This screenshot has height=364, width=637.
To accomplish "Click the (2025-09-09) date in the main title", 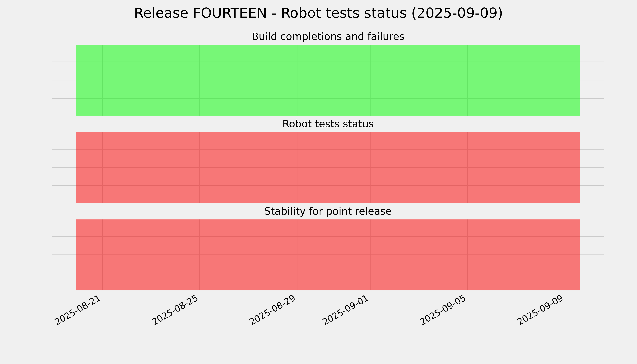I will [x=457, y=13].
